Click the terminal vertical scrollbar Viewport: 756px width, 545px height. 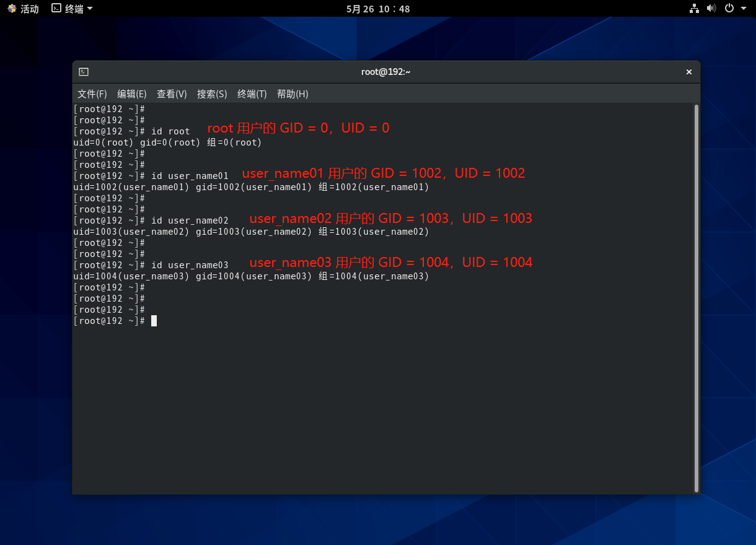click(x=697, y=297)
